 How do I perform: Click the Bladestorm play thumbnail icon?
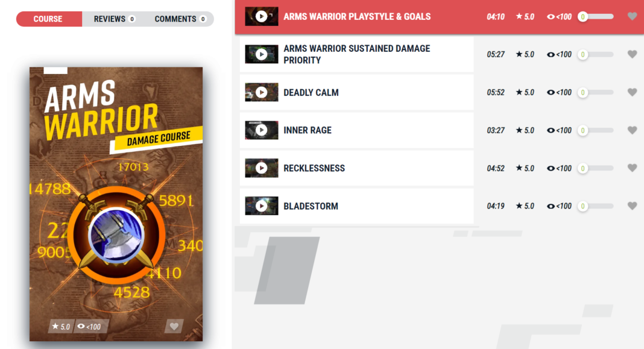point(261,206)
